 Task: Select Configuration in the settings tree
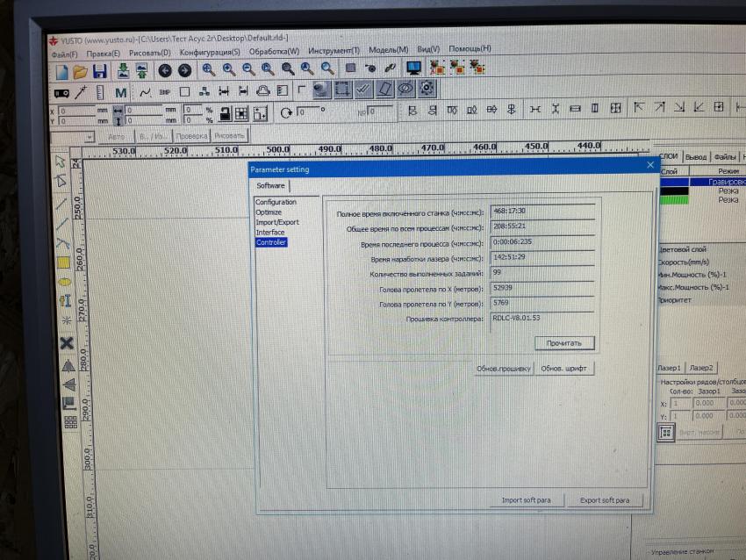[276, 203]
